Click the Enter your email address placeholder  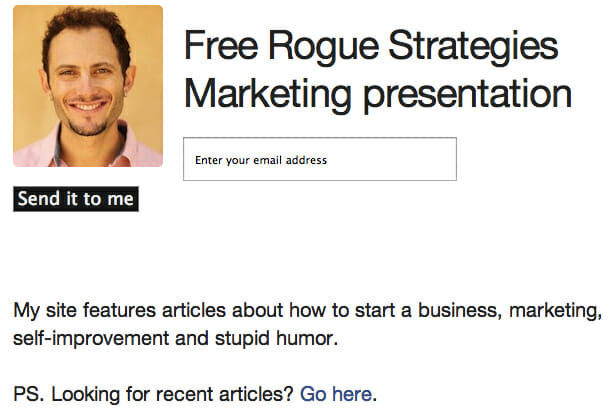pos(261,160)
